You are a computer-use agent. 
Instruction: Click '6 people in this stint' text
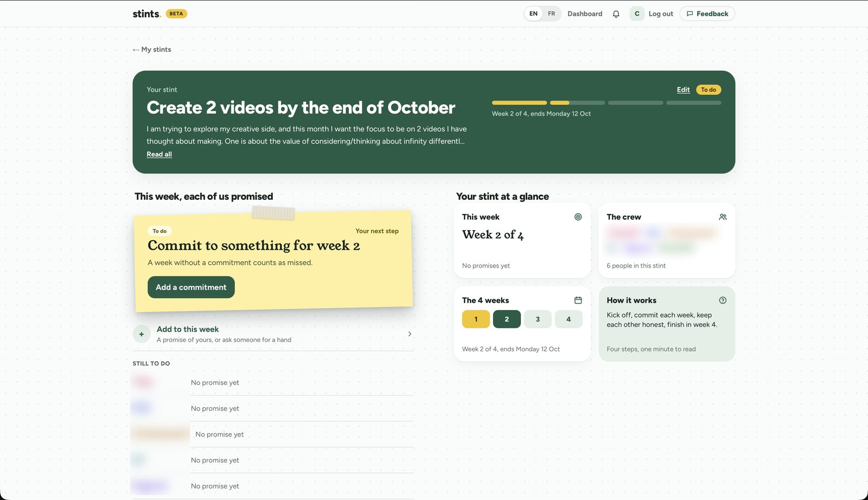tap(636, 265)
